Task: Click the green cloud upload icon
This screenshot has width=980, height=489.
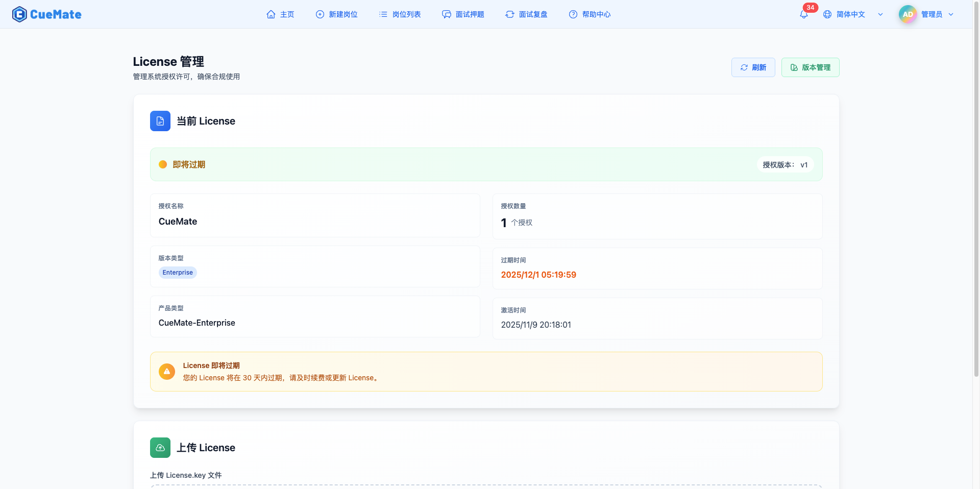Action: coord(160,448)
